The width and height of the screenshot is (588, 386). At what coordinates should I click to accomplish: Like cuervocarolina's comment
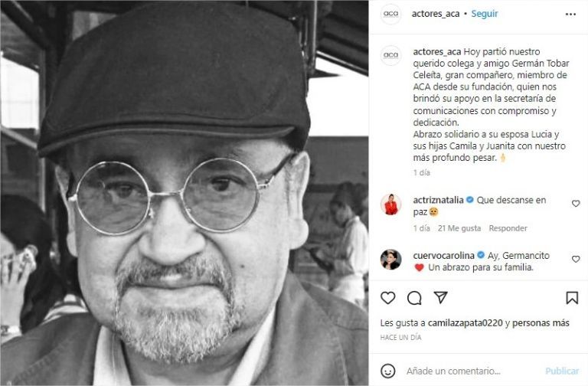[x=576, y=260]
